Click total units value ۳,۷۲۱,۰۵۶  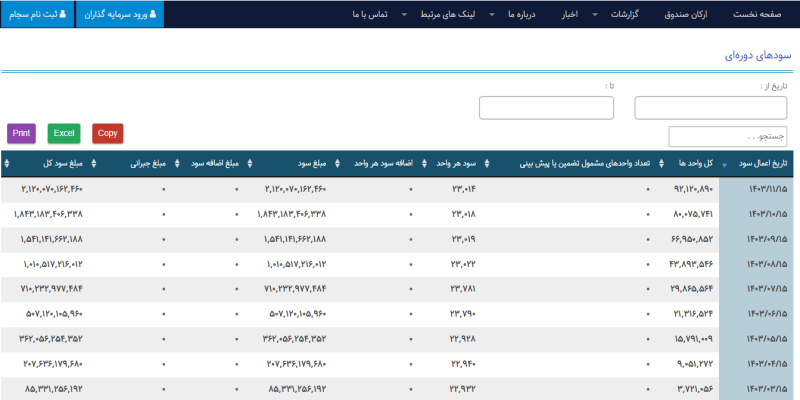695,389
